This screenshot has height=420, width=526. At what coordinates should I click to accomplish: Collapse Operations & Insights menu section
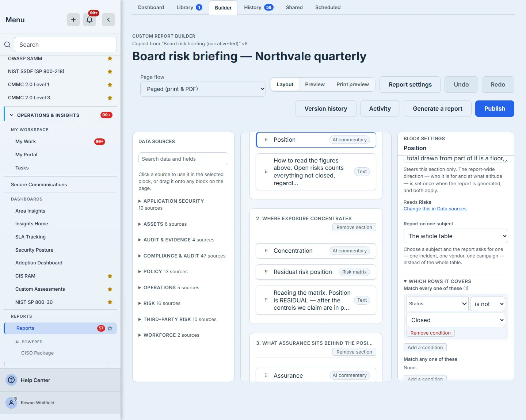coord(60,115)
